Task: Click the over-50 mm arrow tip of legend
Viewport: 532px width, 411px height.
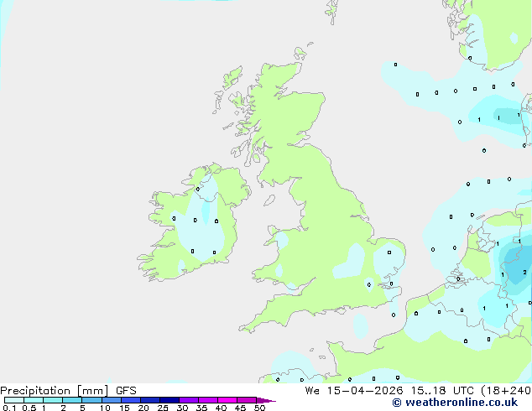Action: click(266, 400)
